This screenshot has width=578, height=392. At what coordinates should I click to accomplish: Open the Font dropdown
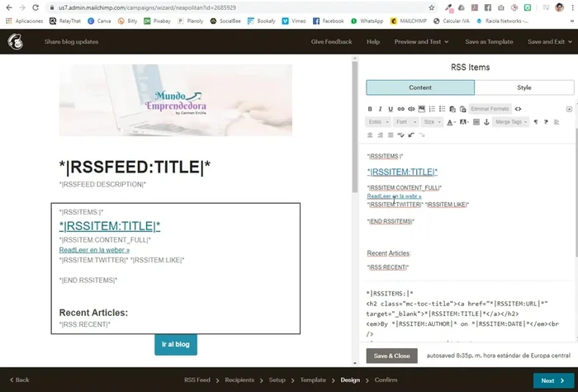404,122
